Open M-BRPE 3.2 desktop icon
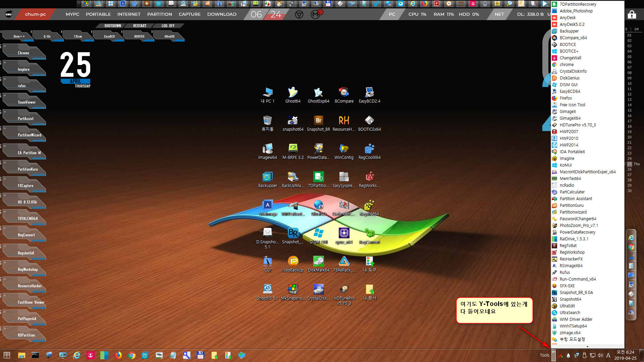644x362 pixels. pos(293,151)
